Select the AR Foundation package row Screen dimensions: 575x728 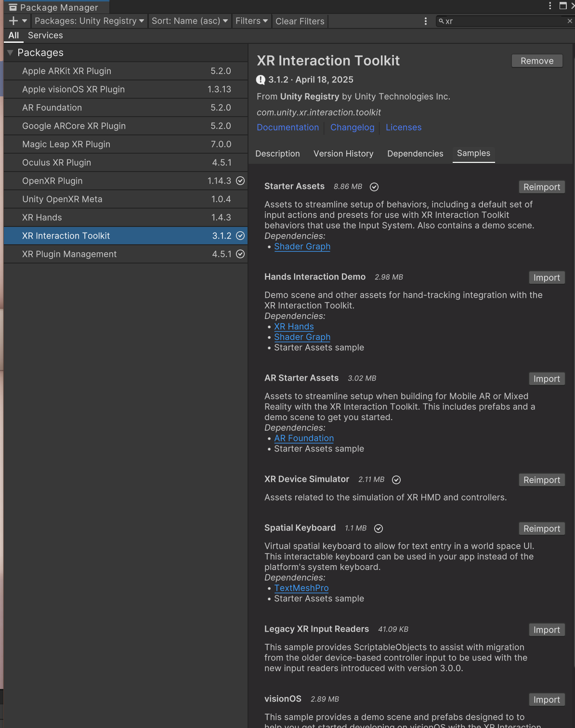tap(126, 107)
